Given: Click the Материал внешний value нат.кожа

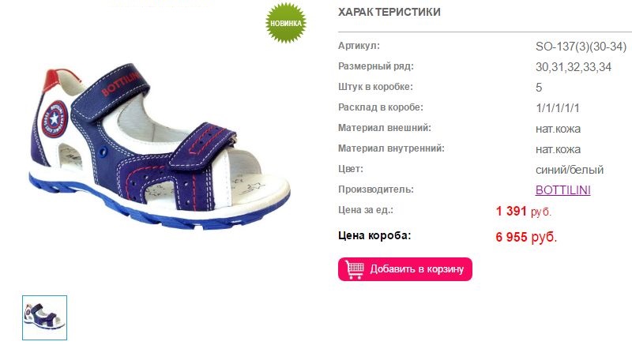Looking at the screenshot, I should pyautogui.click(x=558, y=129).
